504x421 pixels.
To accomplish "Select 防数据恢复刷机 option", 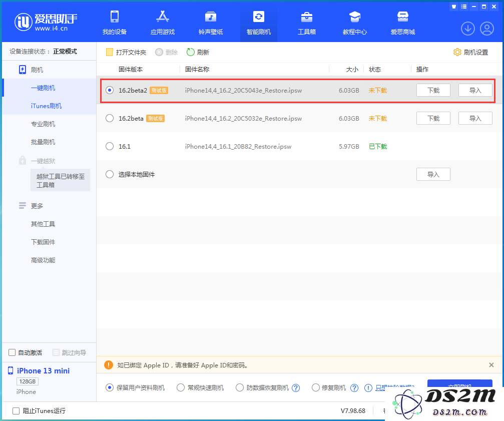I will pyautogui.click(x=239, y=387).
